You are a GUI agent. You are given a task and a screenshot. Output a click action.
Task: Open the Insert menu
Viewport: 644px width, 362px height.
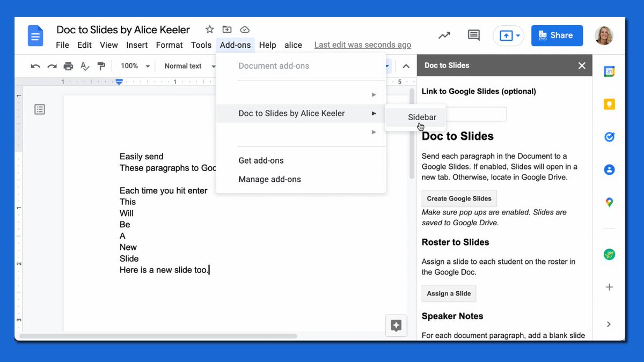point(137,45)
